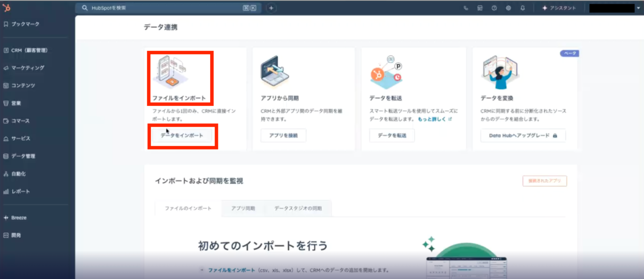Viewport: 644px width, 279px height.
Task: Expand CRM (顧客管理) in sidebar
Action: [29, 50]
